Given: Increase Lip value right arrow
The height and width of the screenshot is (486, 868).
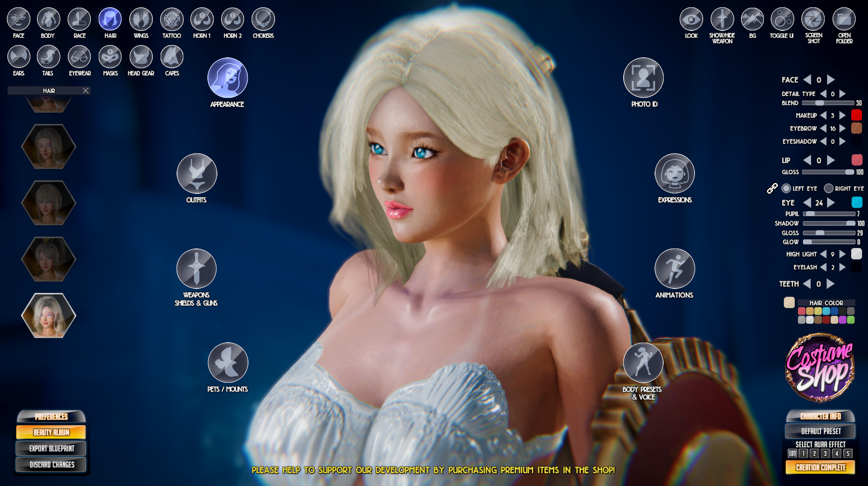Looking at the screenshot, I should tap(831, 160).
